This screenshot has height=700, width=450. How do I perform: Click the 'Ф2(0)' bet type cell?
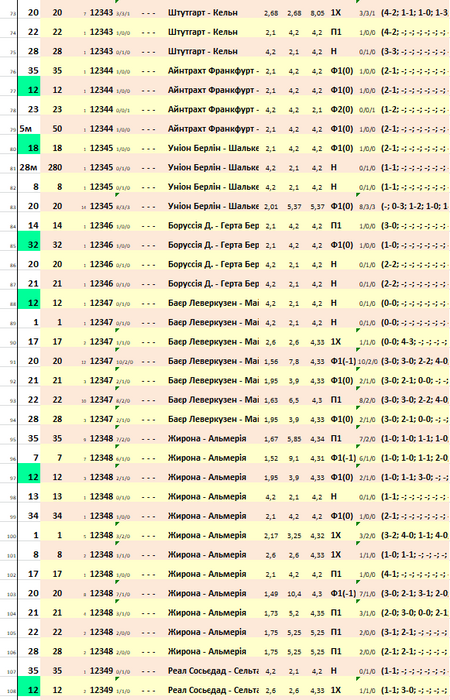[342, 109]
